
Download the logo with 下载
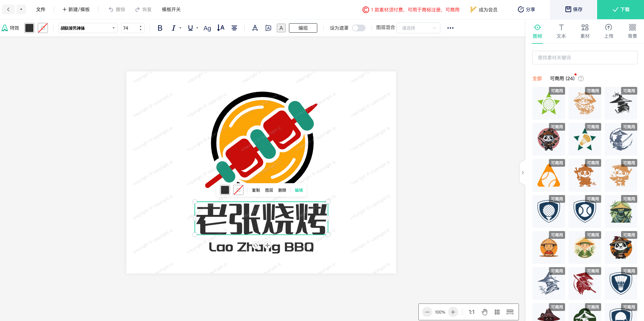tap(620, 9)
